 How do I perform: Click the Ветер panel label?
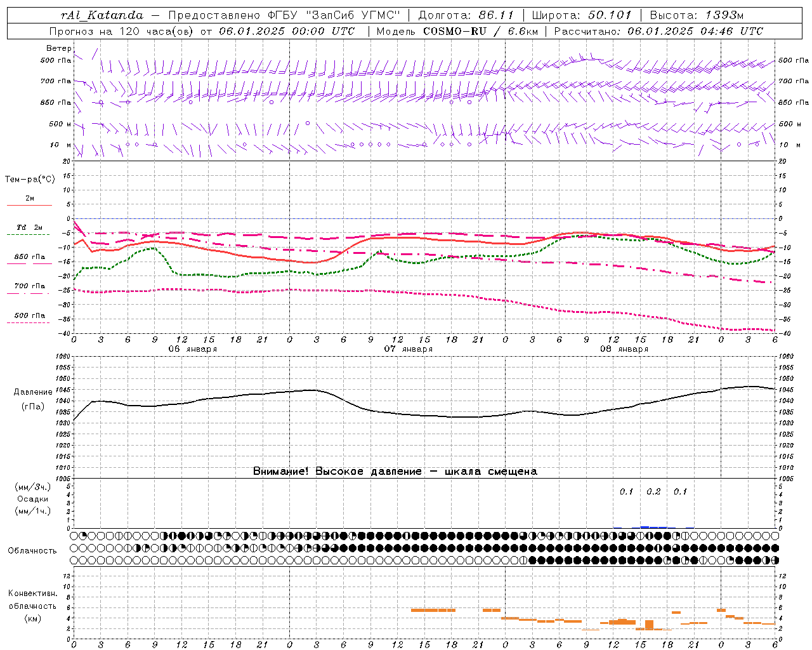(x=58, y=48)
